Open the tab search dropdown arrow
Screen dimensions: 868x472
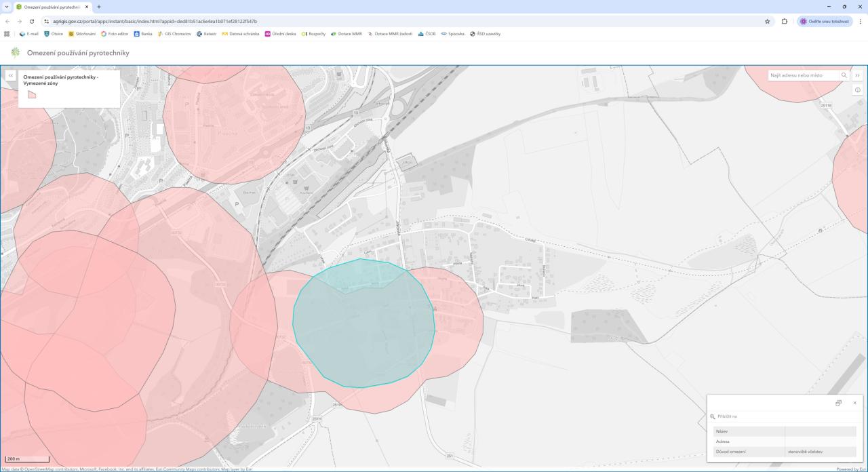[x=7, y=7]
